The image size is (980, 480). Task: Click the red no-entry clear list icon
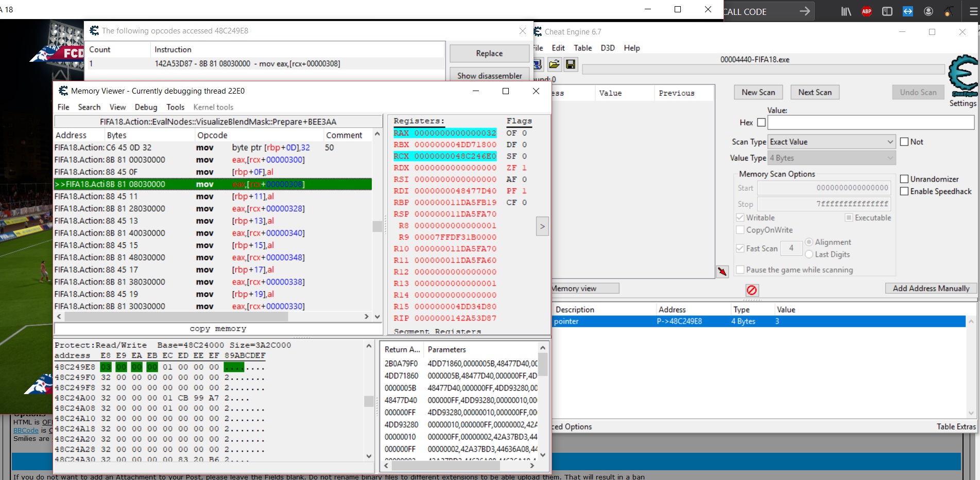pos(751,290)
